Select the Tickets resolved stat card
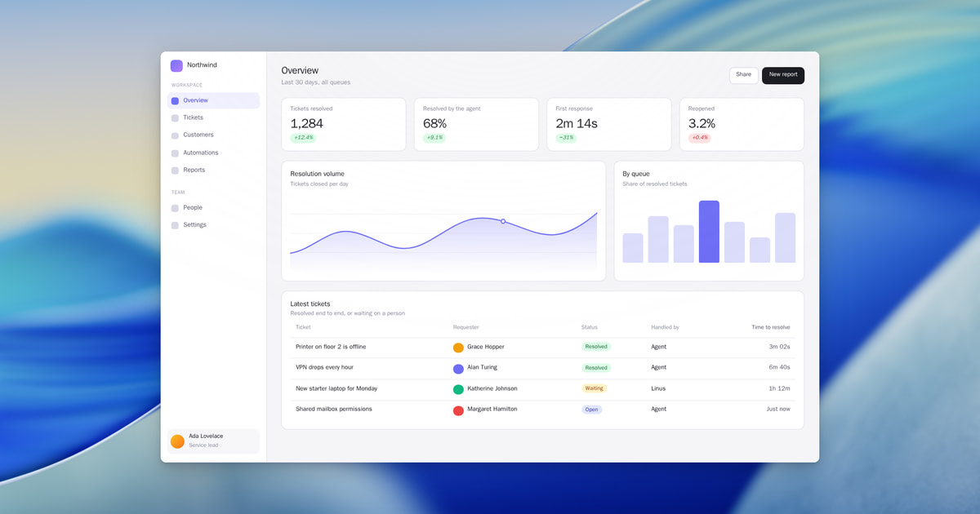 click(x=344, y=125)
